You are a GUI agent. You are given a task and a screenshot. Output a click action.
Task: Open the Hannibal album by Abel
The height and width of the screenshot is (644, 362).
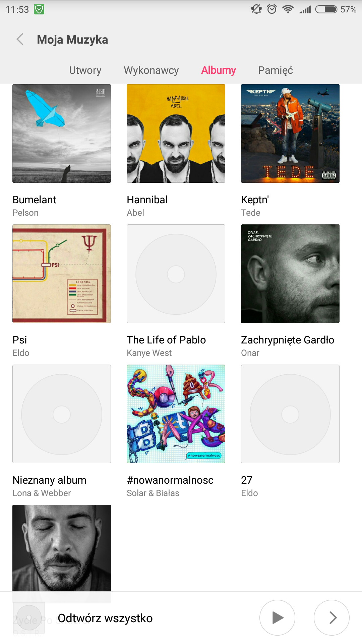176,133
